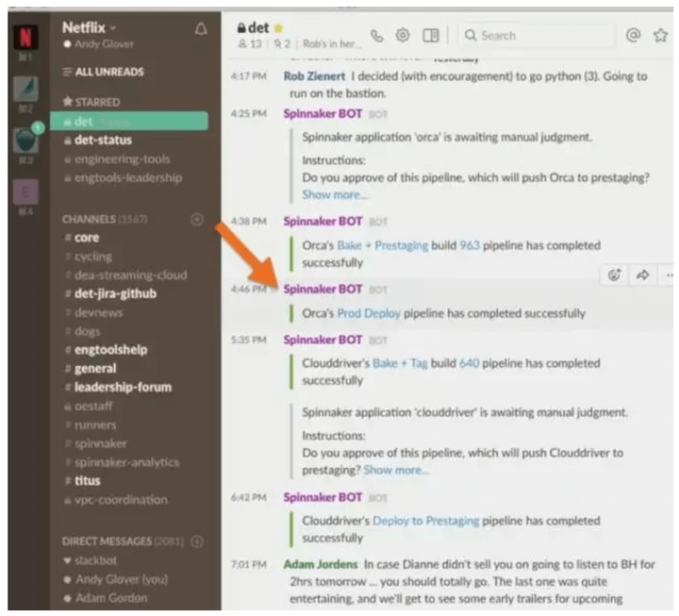The image size is (679, 616).
Task: Toggle the channel details pane icon
Action: [x=430, y=36]
